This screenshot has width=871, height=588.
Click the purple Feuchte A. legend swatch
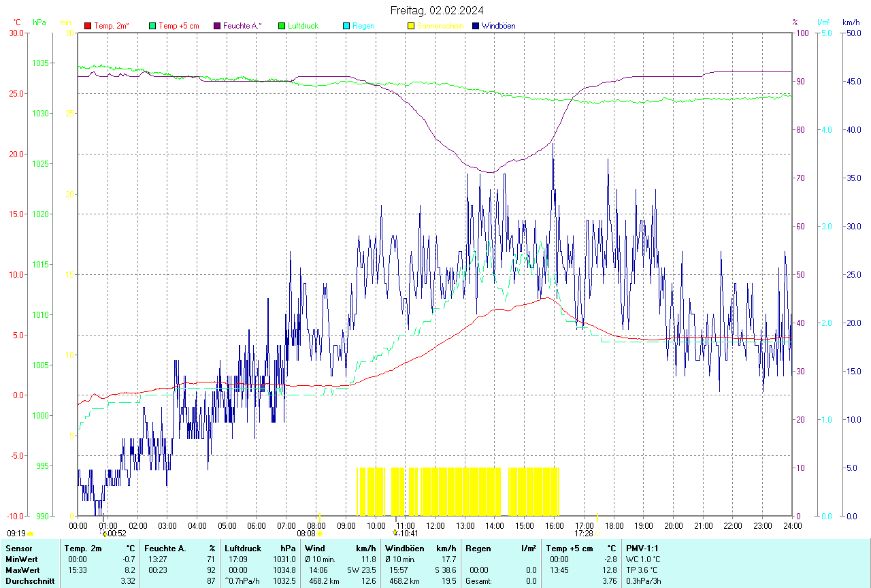[217, 26]
